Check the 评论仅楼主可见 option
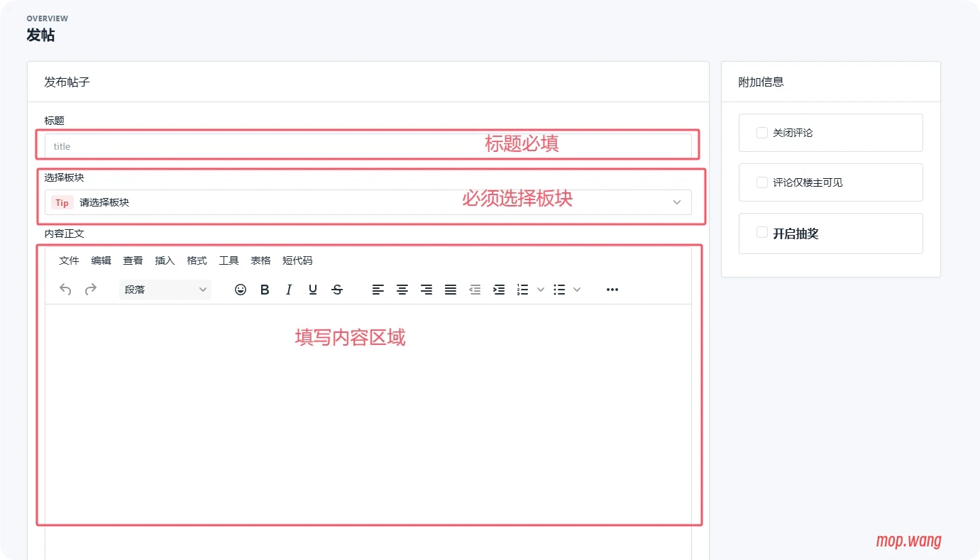Viewport: 980px width, 560px height. click(x=761, y=182)
